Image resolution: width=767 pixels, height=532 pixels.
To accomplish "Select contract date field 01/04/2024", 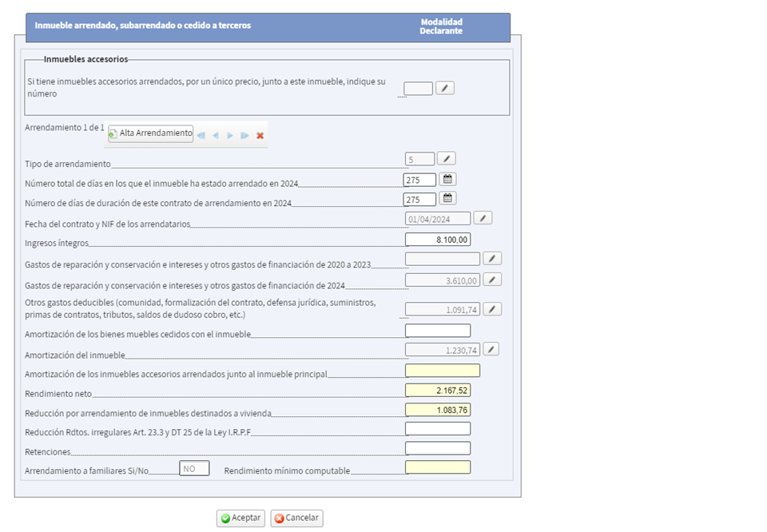I will [438, 219].
